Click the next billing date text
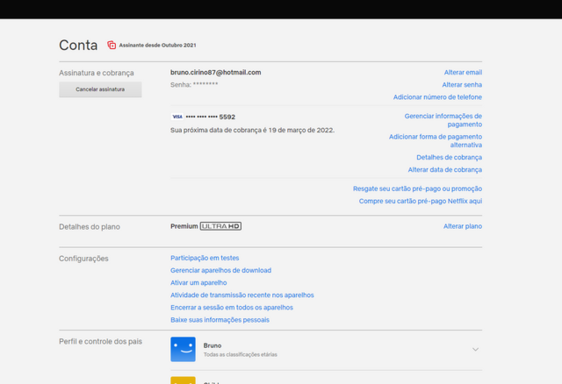562x384 pixels. click(x=252, y=130)
